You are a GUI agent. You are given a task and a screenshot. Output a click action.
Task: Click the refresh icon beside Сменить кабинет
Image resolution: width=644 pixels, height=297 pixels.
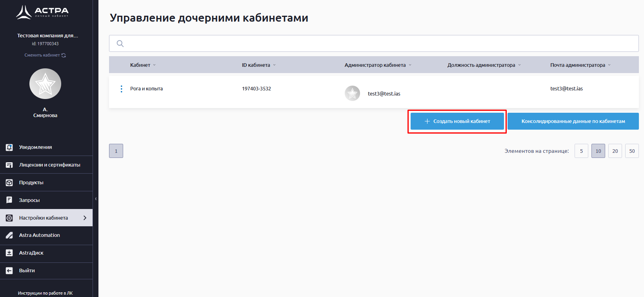64,55
